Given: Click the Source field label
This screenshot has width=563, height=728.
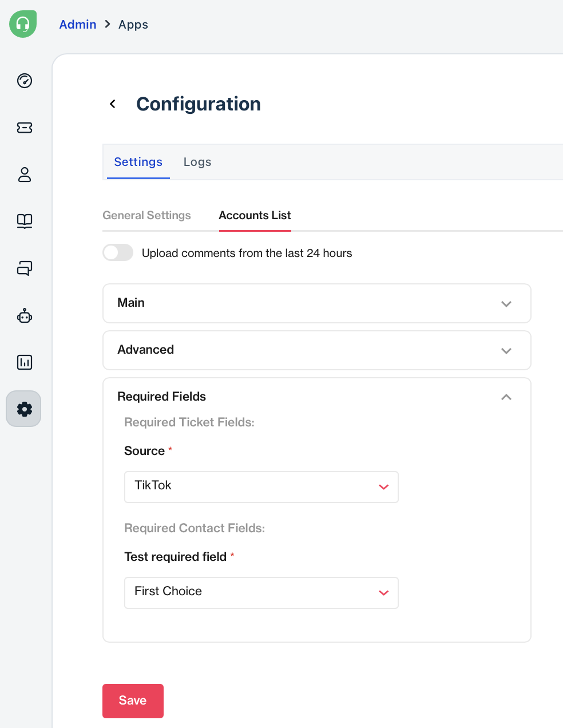Looking at the screenshot, I should 144,451.
